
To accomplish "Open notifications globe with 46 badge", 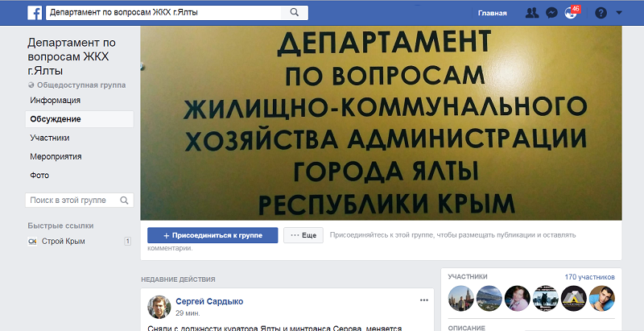I will click(x=571, y=13).
